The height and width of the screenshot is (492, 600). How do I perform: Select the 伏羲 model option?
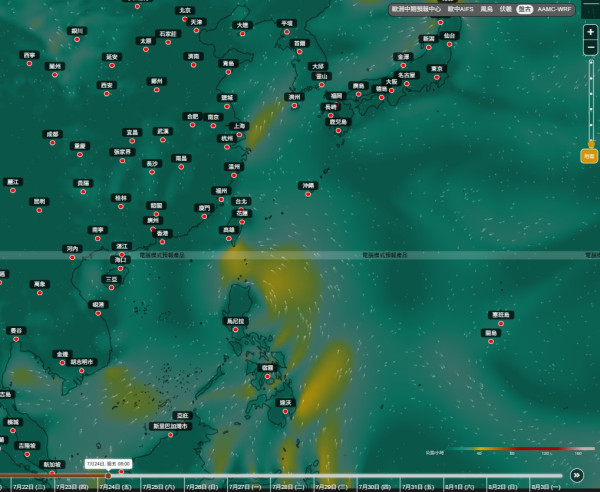click(x=505, y=9)
